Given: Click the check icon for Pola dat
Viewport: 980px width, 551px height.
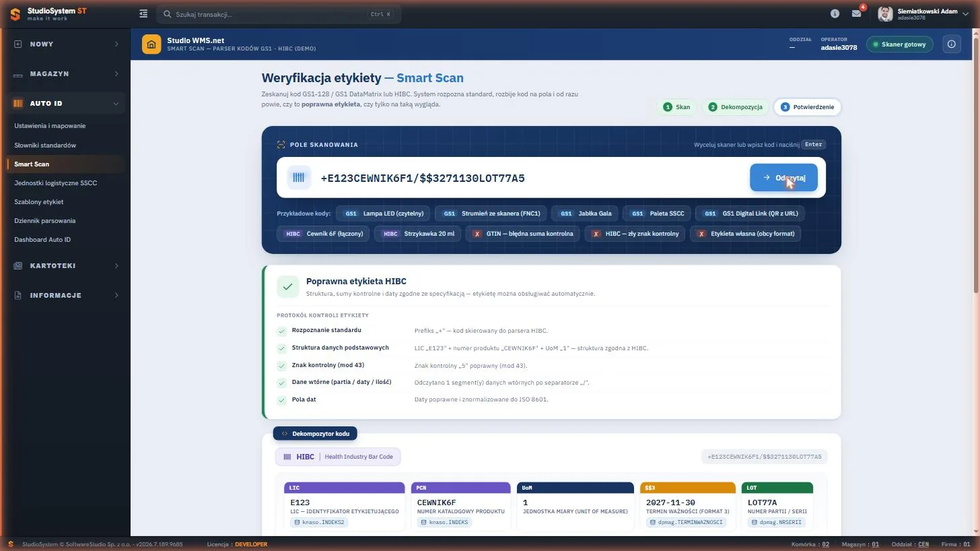Looking at the screenshot, I should (x=282, y=400).
